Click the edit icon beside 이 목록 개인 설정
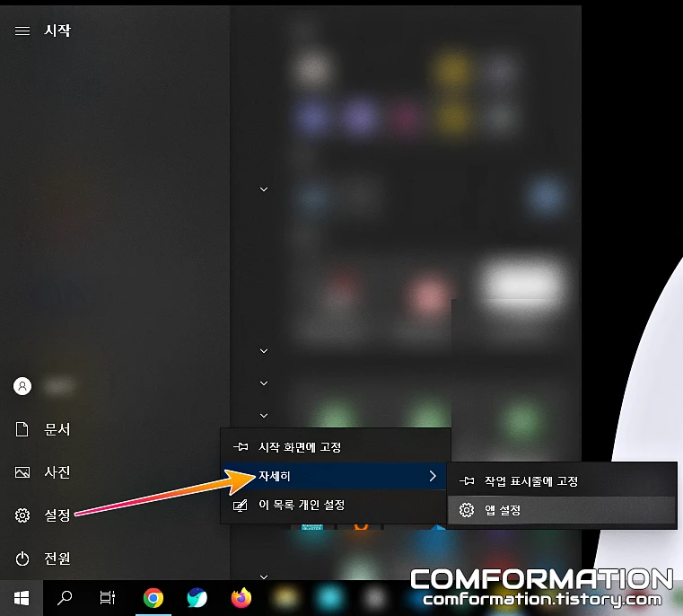Viewport: 683px width, 616px height. (241, 506)
